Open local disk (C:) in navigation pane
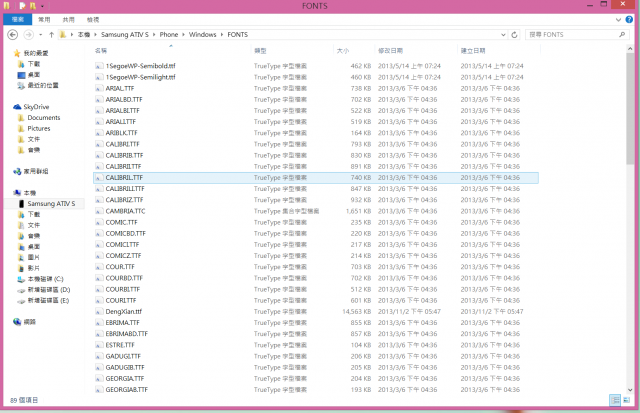The width and height of the screenshot is (640, 413). click(x=45, y=279)
